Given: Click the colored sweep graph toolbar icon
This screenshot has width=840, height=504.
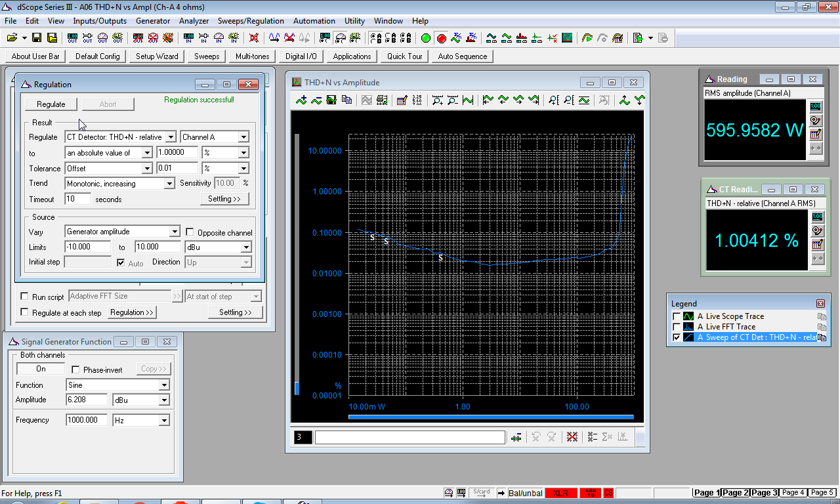Looking at the screenshot, I should [567, 37].
